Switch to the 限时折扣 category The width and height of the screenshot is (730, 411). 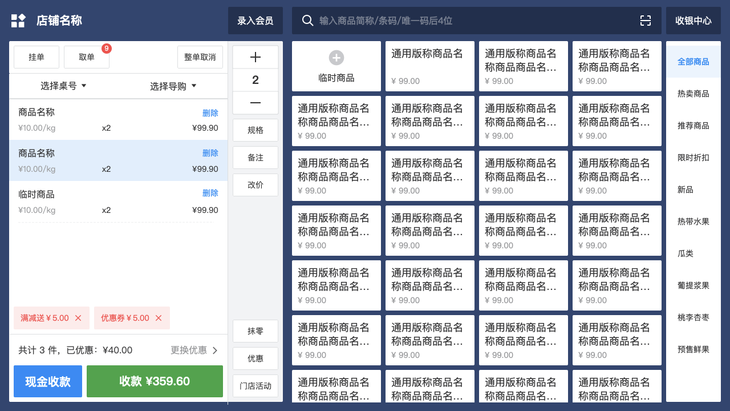tap(693, 158)
